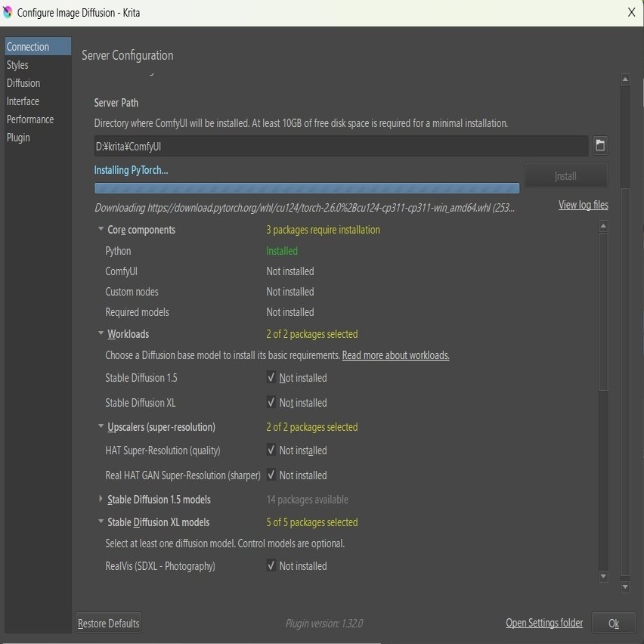Click the folder browse icon beside Server Path
This screenshot has width=644, height=644.
[x=600, y=145]
